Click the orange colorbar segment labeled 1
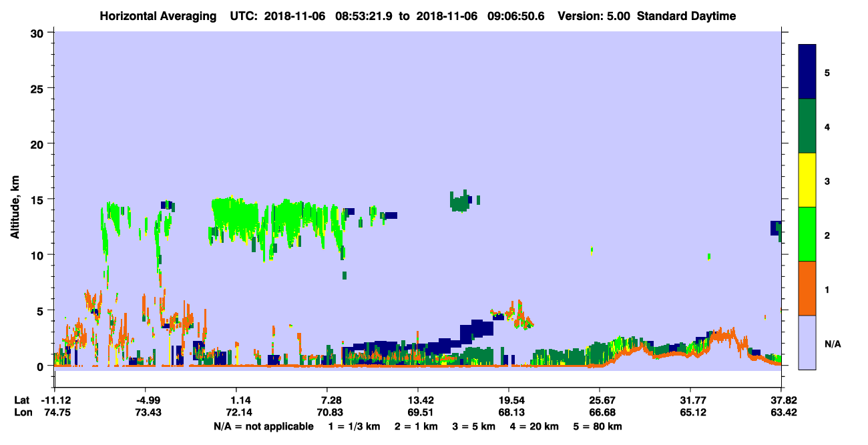Image resolution: width=868 pixels, height=445 pixels. coord(807,288)
